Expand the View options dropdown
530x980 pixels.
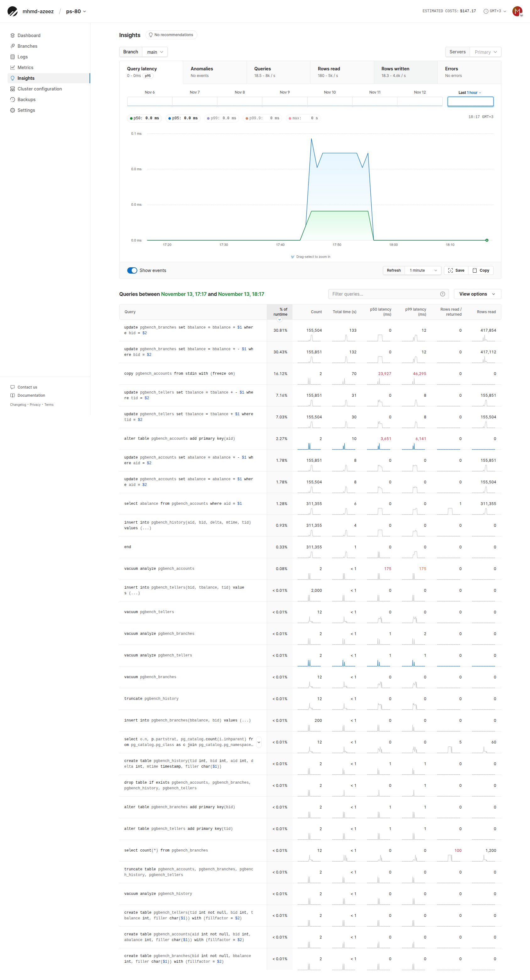[477, 294]
